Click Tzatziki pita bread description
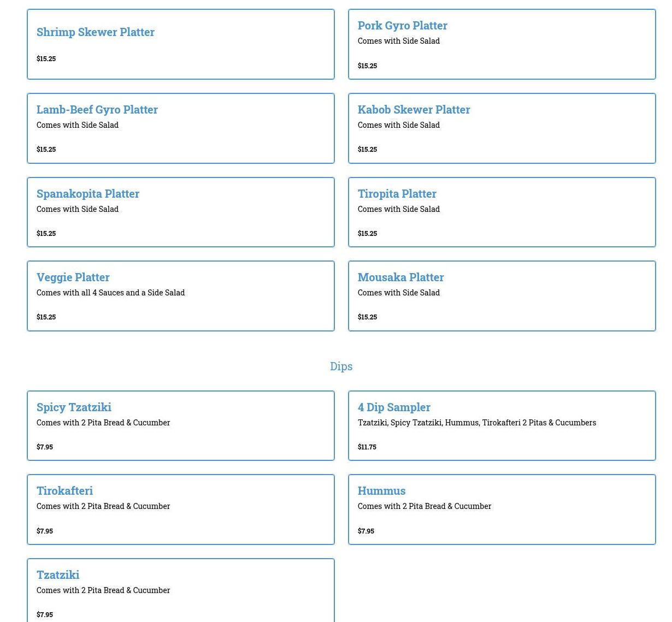Screen dimensions: 672x622 point(103,590)
